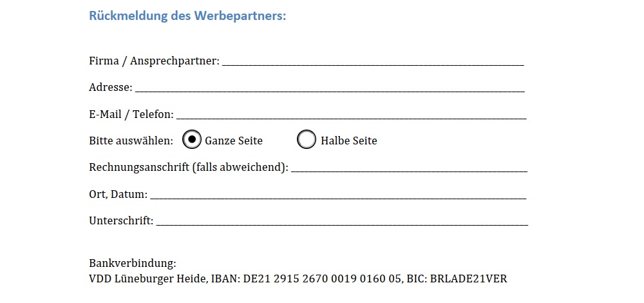
Task: Place cursor on the Ort, Datum line
Action: 338,195
